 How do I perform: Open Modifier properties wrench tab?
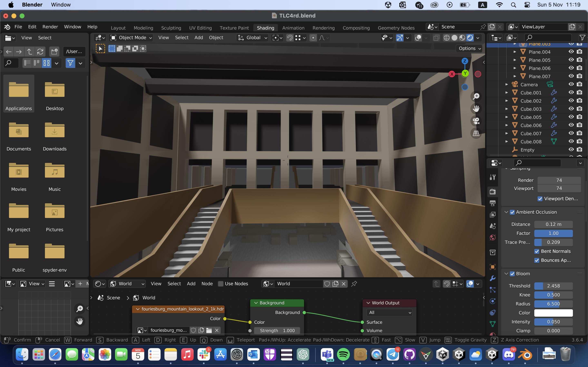tap(492, 278)
